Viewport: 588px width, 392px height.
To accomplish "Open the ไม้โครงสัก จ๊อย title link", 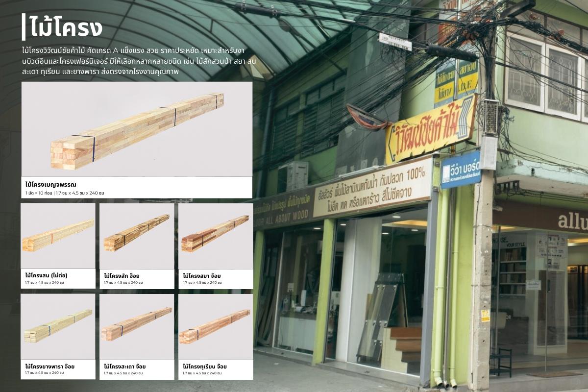I will click(x=122, y=276).
